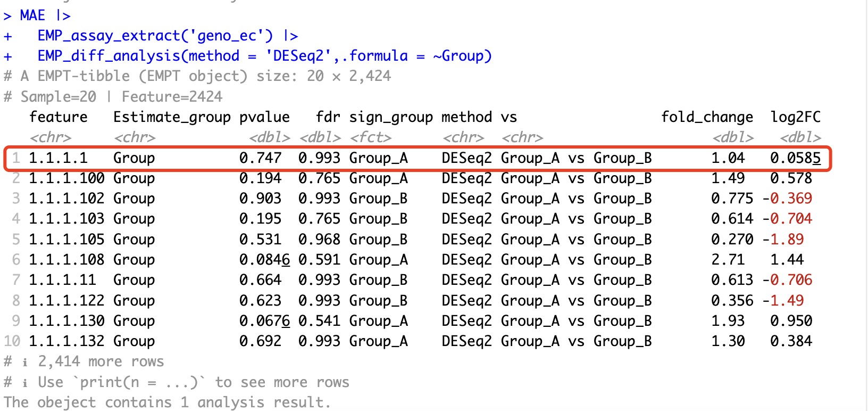Click the 'fold_change' column header
This screenshot has width=868, height=411.
coord(707,117)
